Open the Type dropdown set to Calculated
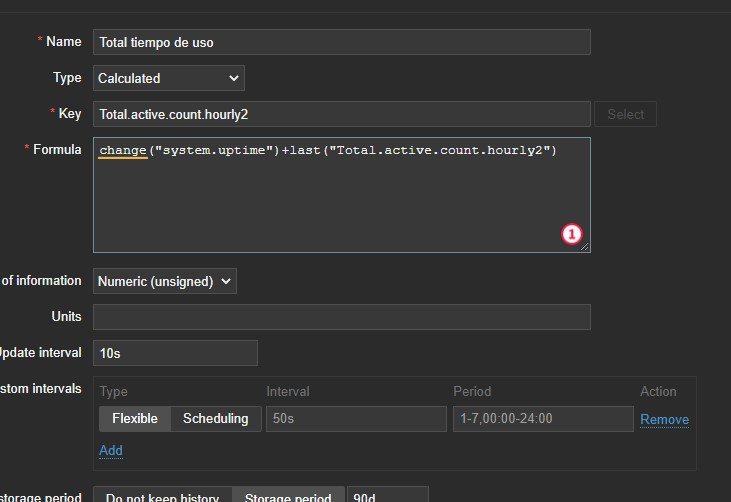Image resolution: width=731 pixels, height=502 pixels. [169, 78]
